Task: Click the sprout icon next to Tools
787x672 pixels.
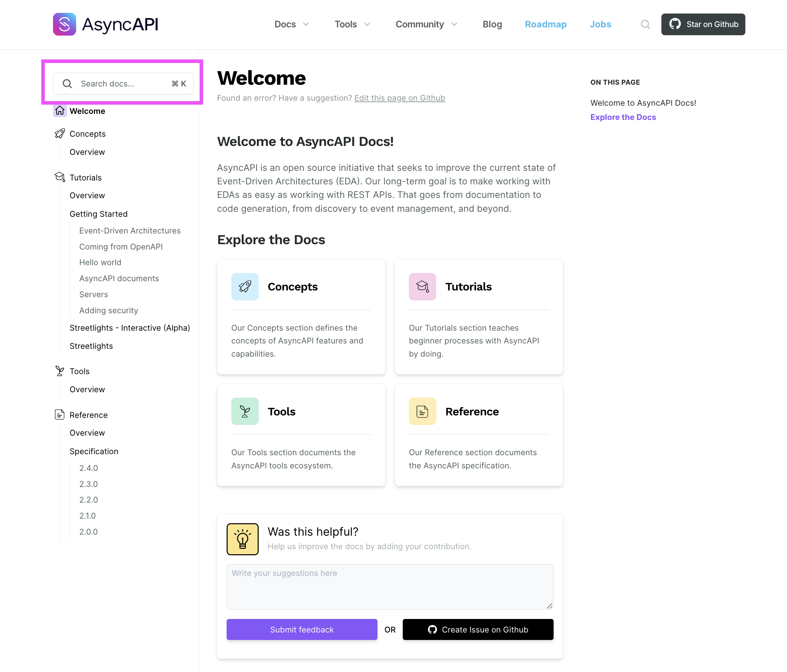Action: click(60, 371)
